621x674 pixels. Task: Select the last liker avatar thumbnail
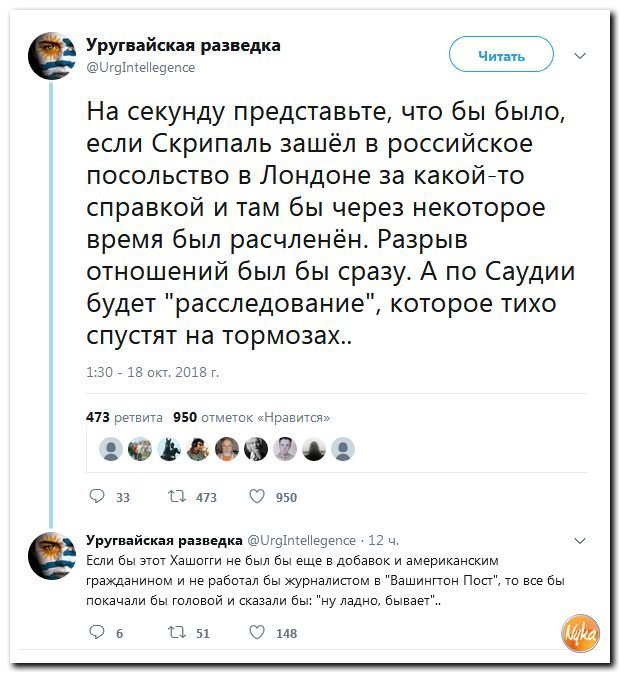tap(343, 449)
